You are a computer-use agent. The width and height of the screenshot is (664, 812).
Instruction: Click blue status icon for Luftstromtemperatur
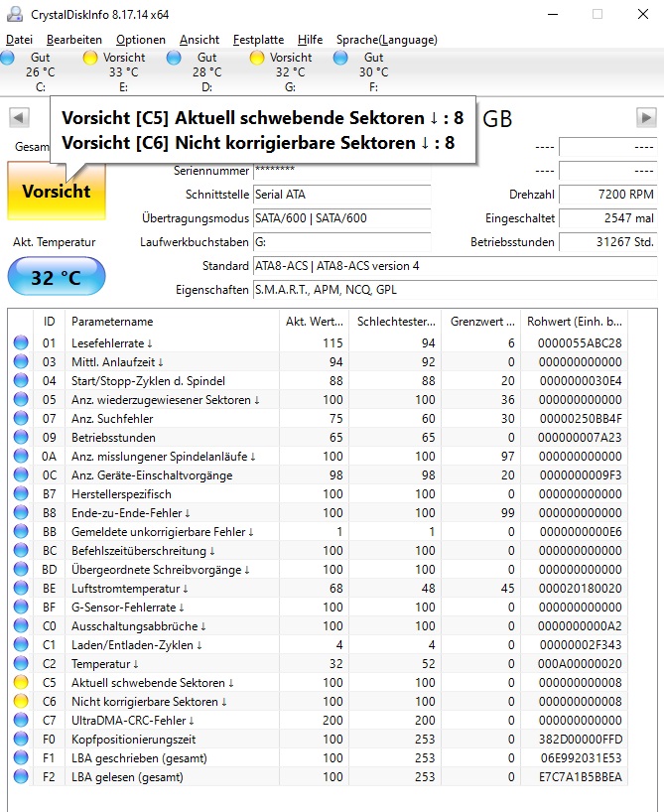21,588
